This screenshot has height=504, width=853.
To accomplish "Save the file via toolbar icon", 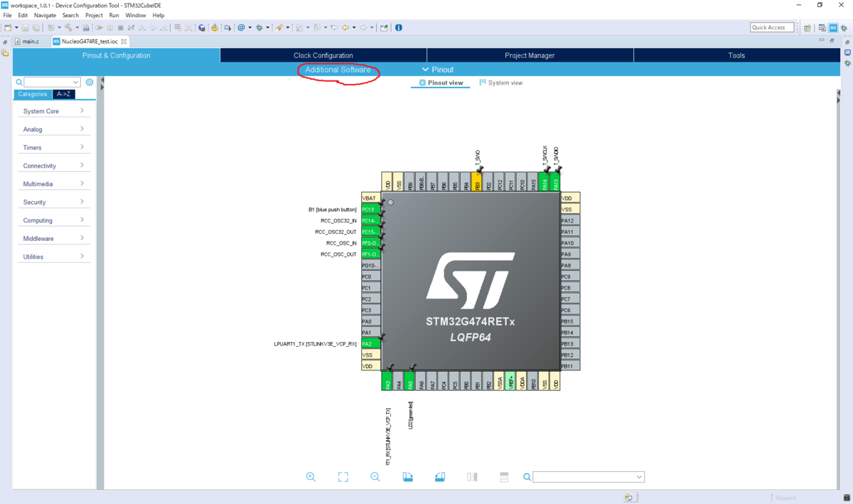I will 26,28.
